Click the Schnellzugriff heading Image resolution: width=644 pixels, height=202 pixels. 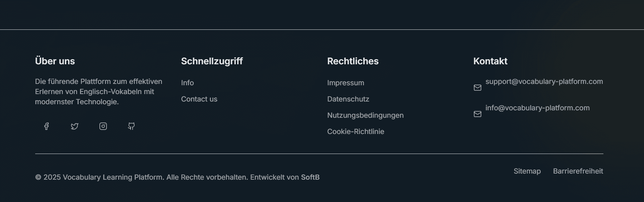[x=212, y=61]
